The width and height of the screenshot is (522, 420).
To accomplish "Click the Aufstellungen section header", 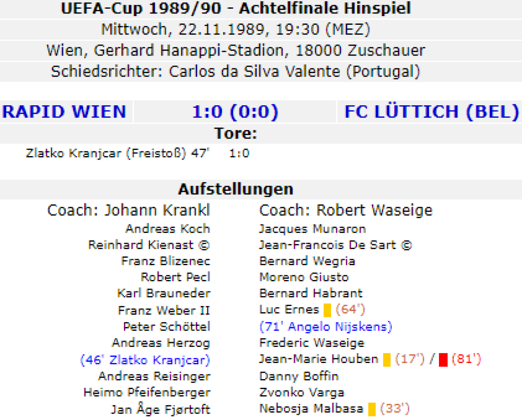I will coord(235,189).
